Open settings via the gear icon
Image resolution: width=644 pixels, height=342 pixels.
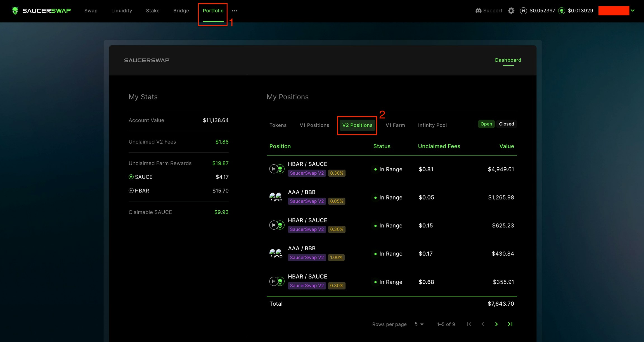pyautogui.click(x=511, y=11)
